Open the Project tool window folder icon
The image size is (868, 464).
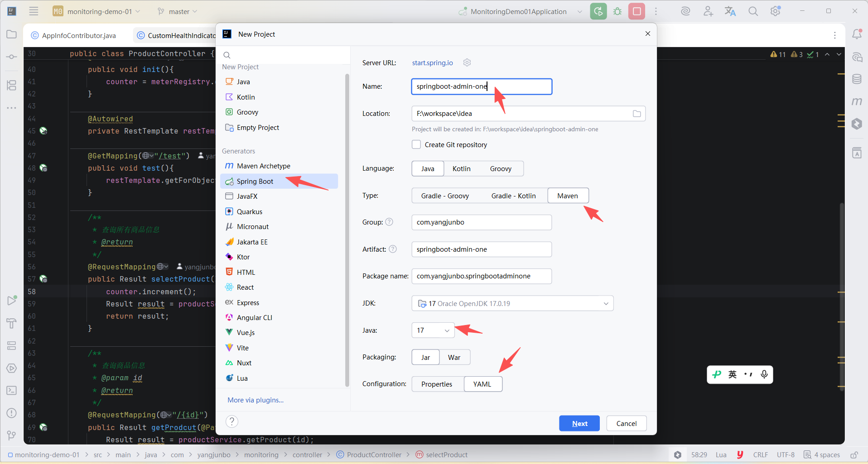(x=12, y=34)
